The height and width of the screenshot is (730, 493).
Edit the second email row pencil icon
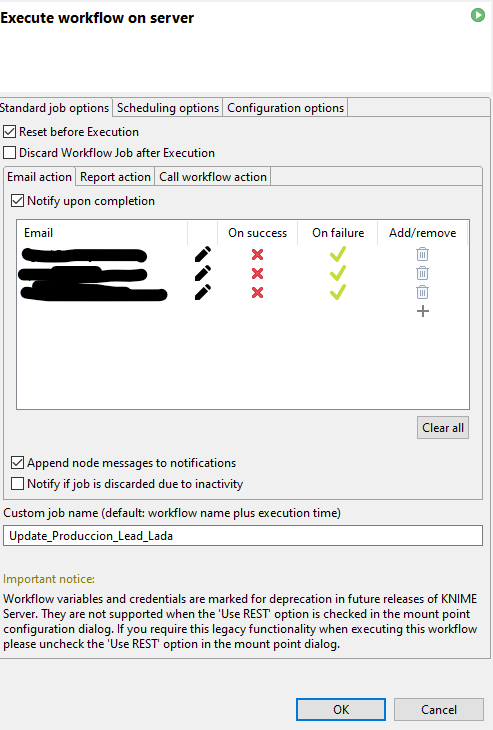pyautogui.click(x=203, y=273)
